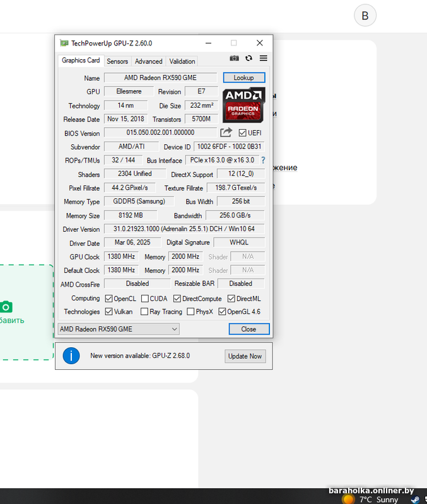
Task: Click the AMD Radeon Graphics logo
Action: pyautogui.click(x=243, y=105)
